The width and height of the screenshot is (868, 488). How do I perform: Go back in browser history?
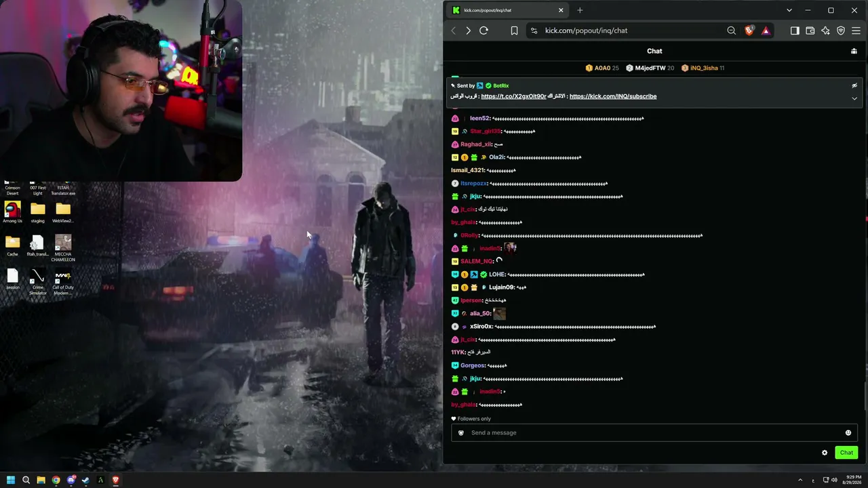click(454, 30)
